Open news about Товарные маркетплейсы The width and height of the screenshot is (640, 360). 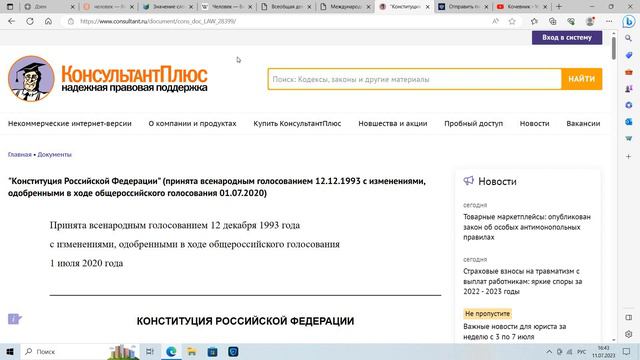527,227
